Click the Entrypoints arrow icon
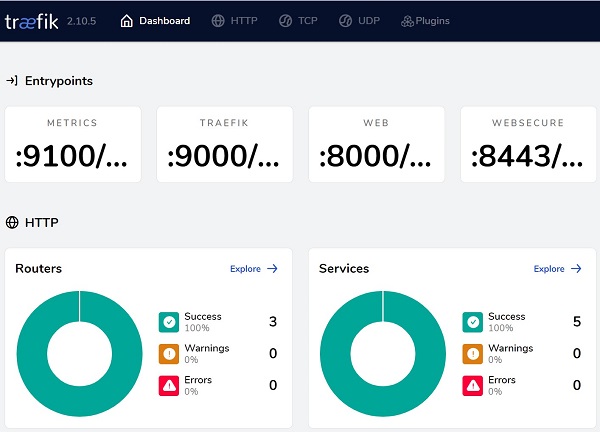 tap(12, 81)
